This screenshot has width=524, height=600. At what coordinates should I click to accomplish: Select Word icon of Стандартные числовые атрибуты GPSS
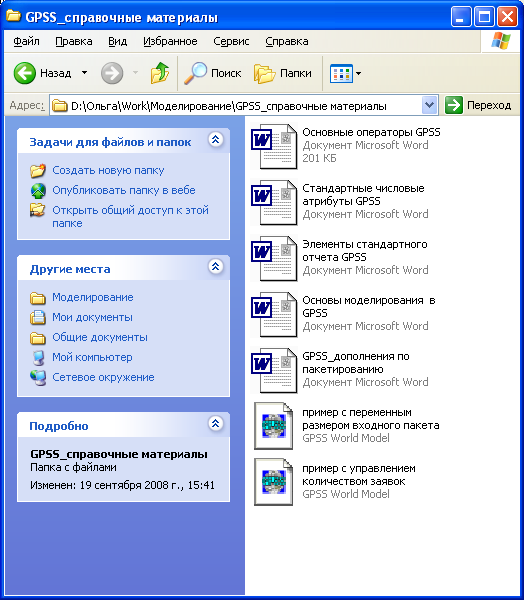[274, 202]
